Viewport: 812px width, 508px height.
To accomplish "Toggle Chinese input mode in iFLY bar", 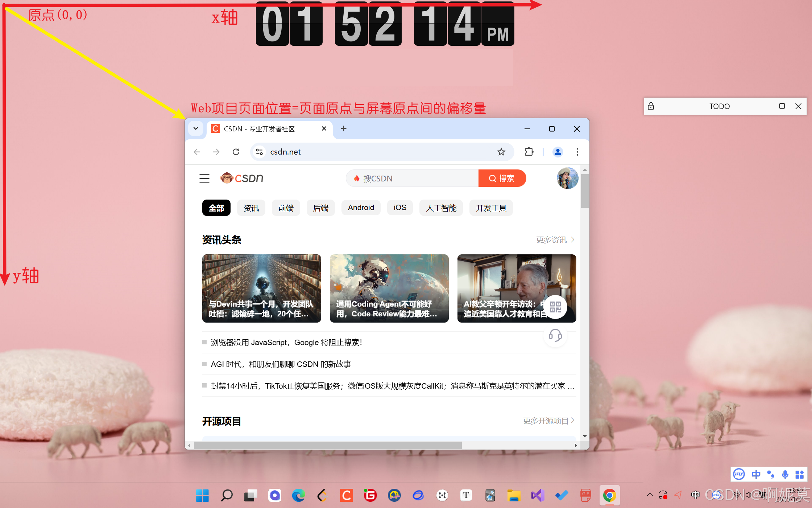I will click(756, 474).
